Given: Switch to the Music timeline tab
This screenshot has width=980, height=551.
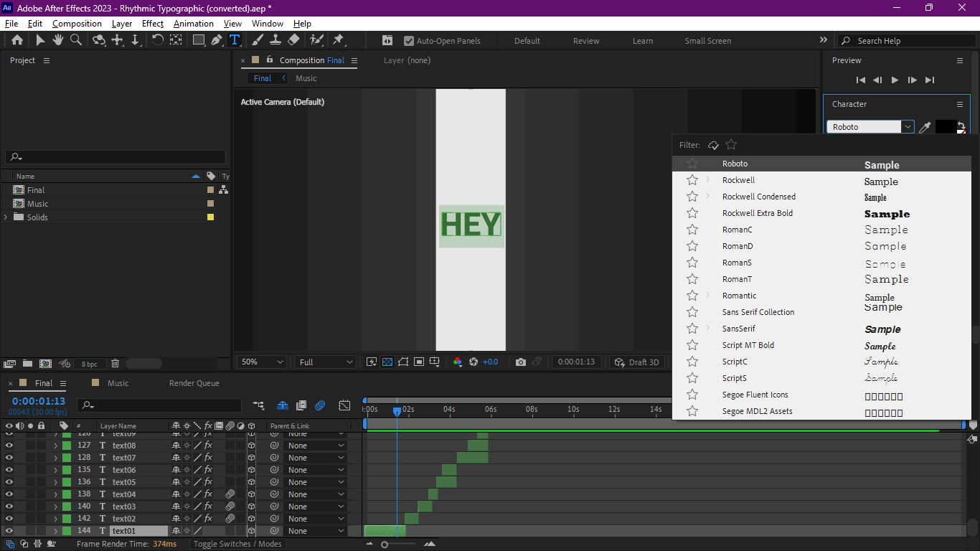Looking at the screenshot, I should point(118,383).
